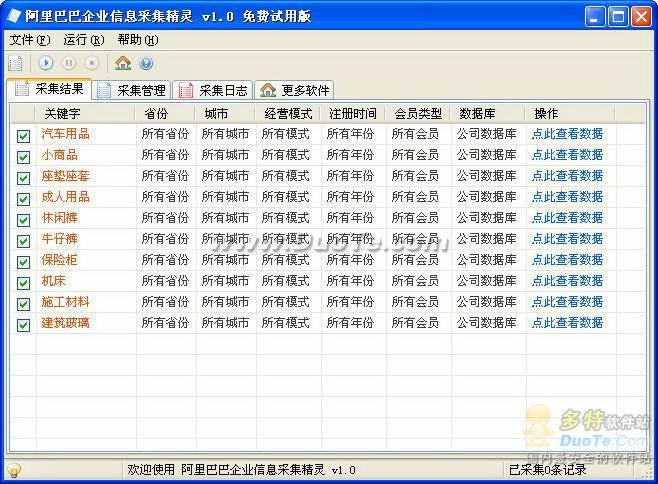The width and height of the screenshot is (658, 484).
Task: Select the keyword 保险柜
Action: coord(60,260)
